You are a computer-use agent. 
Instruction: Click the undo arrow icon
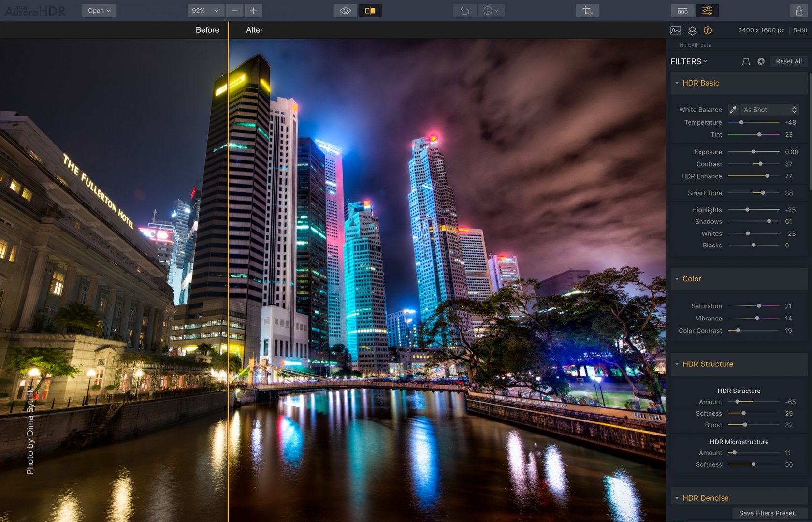click(x=464, y=11)
